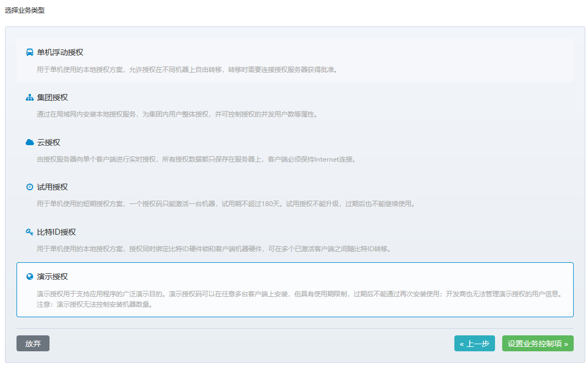Click the key icon beside 比特ID授权
Image resolution: width=588 pixels, height=370 pixels.
click(29, 232)
